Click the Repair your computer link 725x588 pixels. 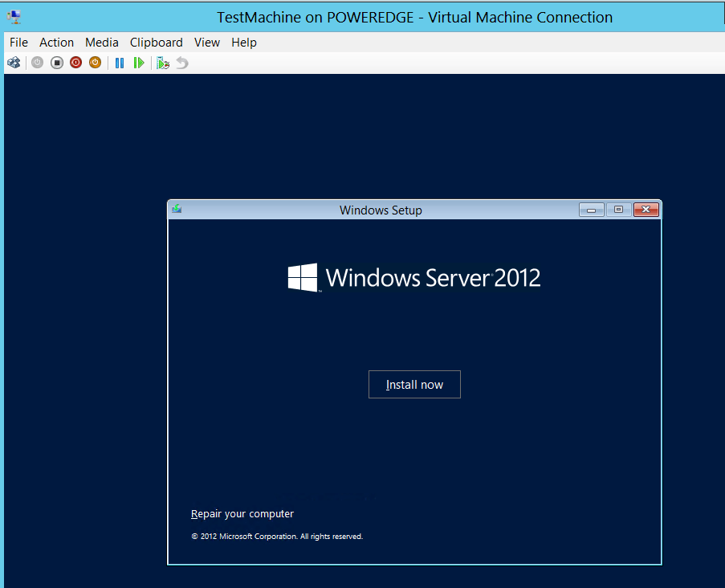click(242, 514)
